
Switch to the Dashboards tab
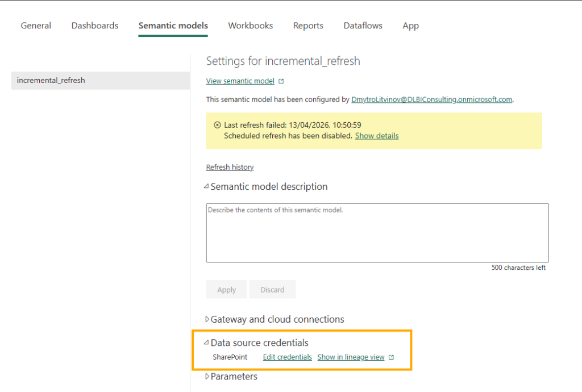[94, 26]
